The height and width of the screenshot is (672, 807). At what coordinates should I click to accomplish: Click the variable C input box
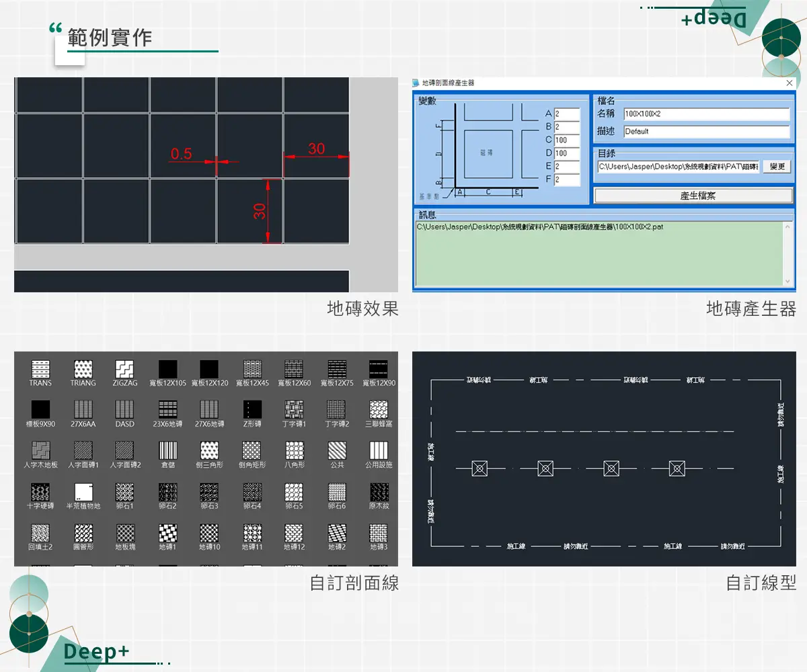tap(566, 140)
